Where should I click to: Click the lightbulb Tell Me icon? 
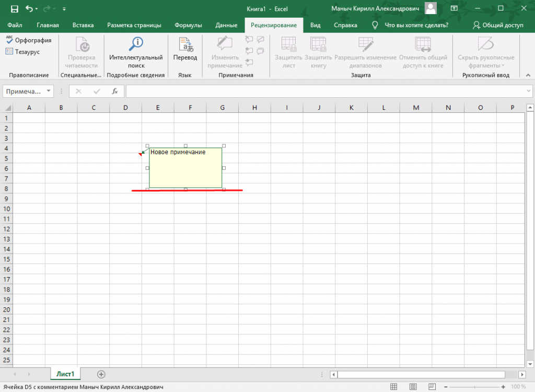(375, 25)
